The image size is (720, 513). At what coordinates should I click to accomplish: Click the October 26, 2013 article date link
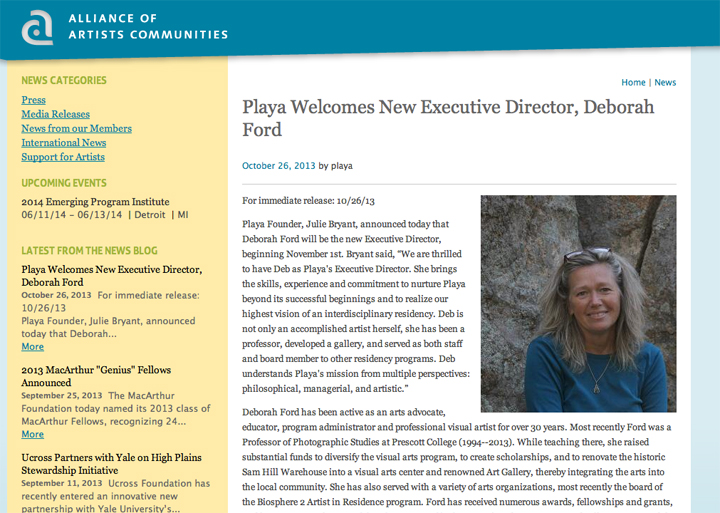279,166
